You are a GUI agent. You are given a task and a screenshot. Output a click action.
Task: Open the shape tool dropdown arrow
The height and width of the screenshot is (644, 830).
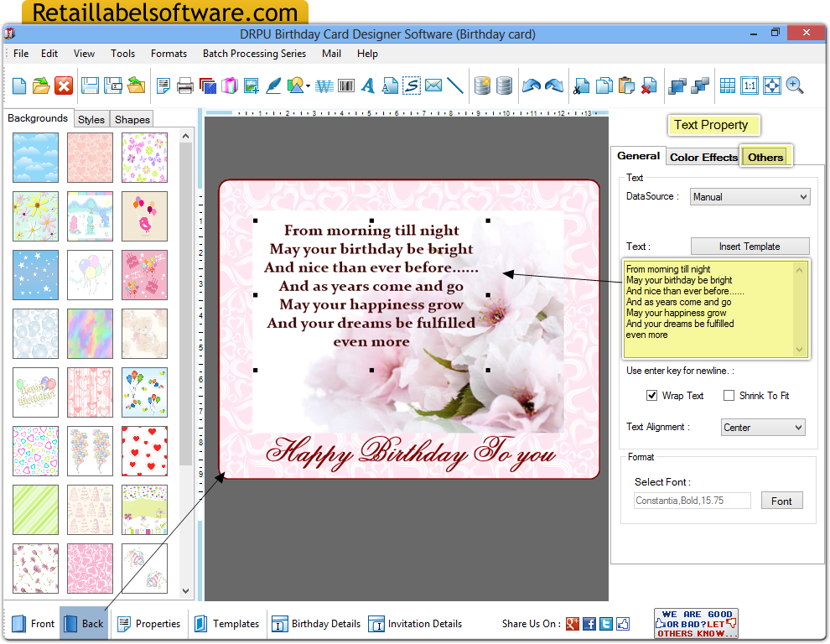pyautogui.click(x=309, y=85)
